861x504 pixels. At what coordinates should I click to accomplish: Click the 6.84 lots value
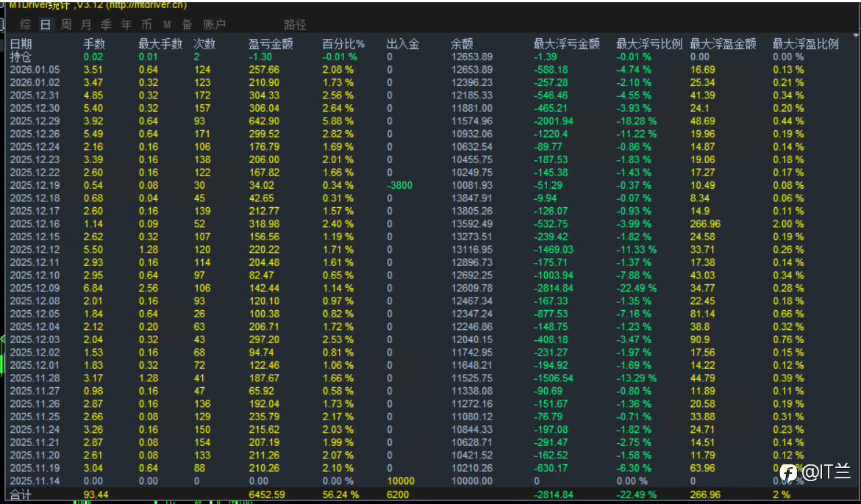[x=93, y=288]
